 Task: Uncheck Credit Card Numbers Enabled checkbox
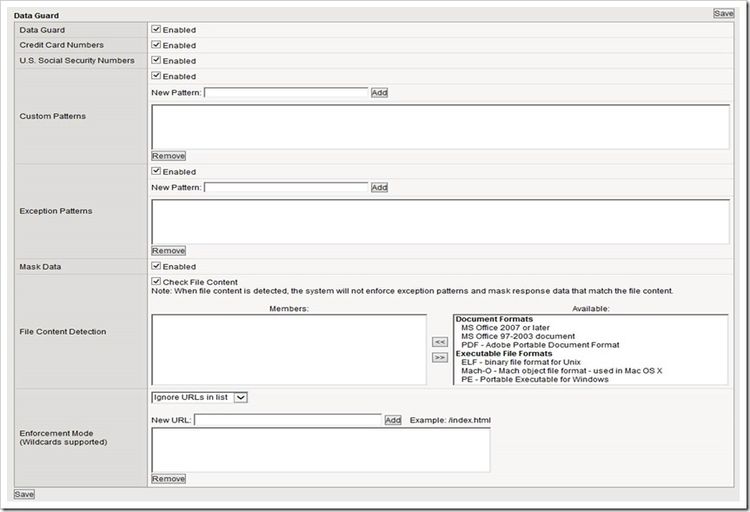point(156,45)
